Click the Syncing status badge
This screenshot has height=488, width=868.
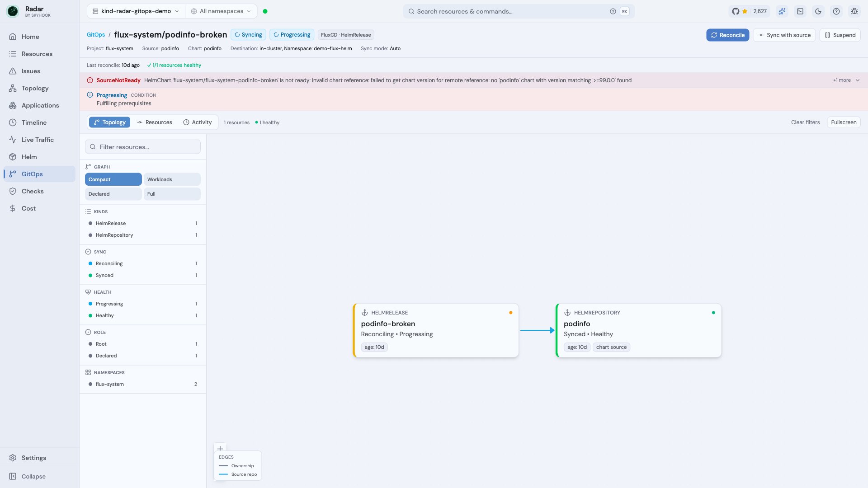(x=248, y=35)
